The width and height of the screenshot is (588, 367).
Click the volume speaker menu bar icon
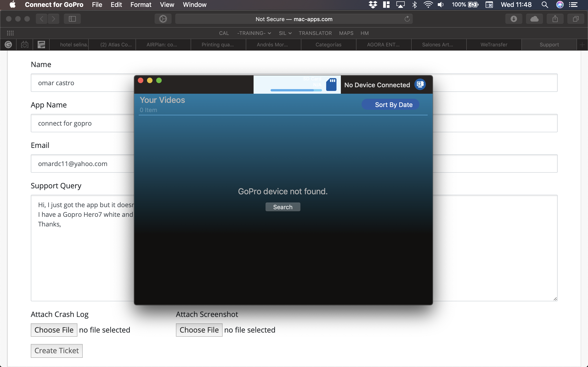441,5
